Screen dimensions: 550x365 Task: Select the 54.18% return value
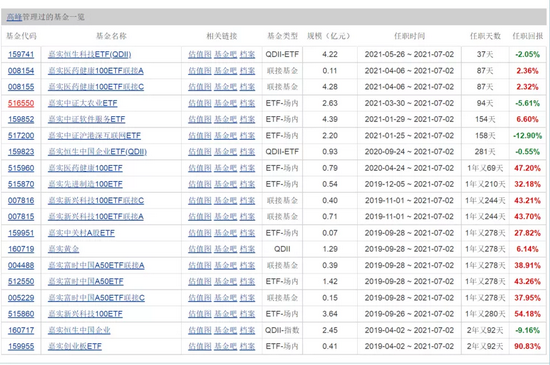tap(527, 314)
